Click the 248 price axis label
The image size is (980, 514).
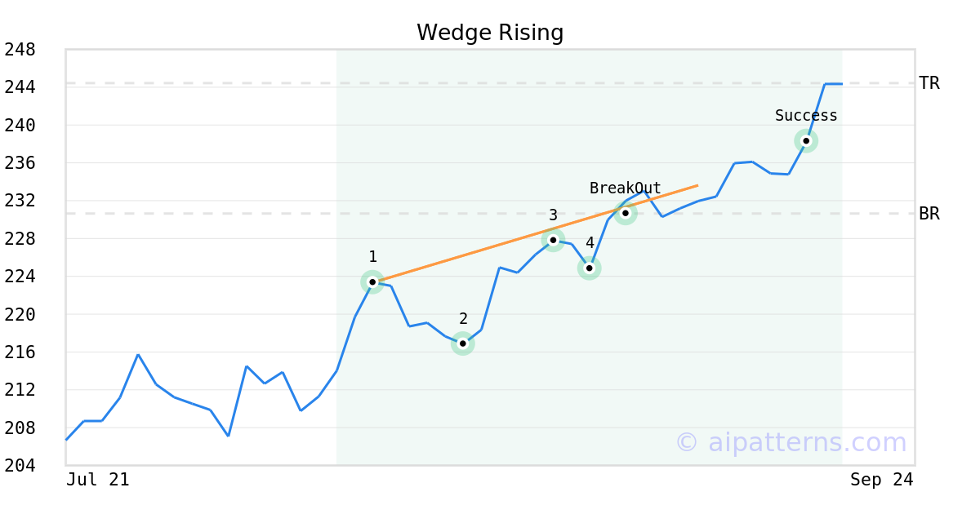click(20, 50)
